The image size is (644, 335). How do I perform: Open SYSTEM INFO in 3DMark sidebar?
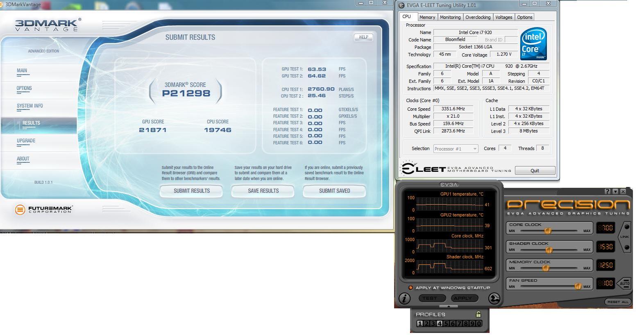29,106
